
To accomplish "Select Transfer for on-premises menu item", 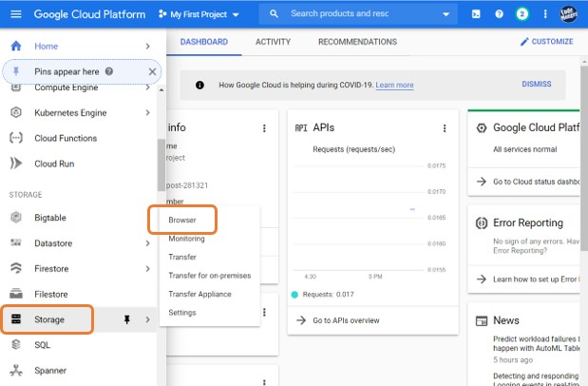I will click(x=210, y=276).
